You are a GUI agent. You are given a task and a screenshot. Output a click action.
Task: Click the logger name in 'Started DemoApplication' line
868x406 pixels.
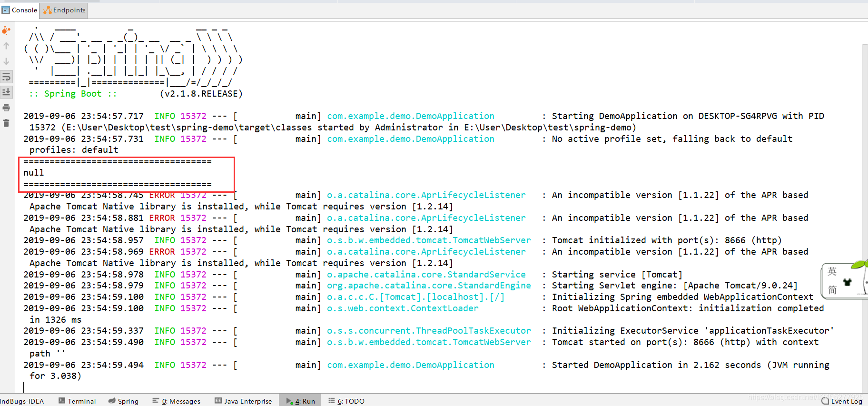coord(411,365)
